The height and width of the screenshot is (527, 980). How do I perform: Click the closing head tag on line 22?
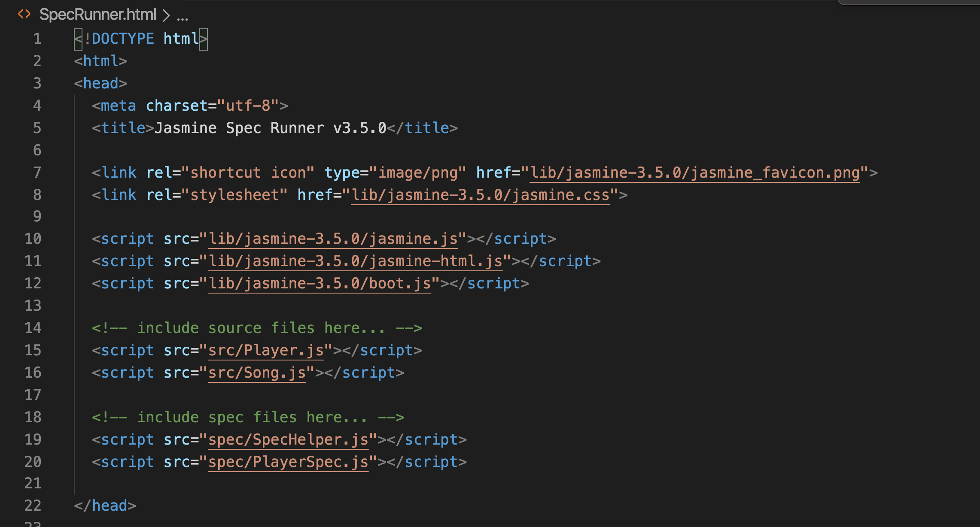(x=105, y=506)
